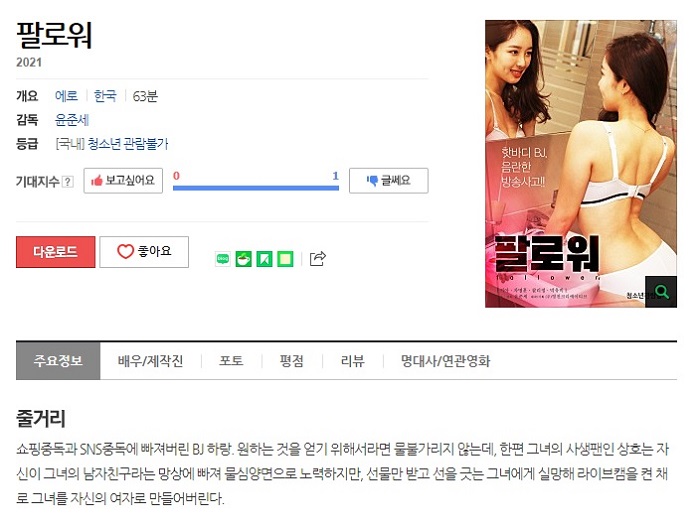Open the 명대사/연관영화 tab
Viewport: 700px width, 527px height.
[x=445, y=361]
